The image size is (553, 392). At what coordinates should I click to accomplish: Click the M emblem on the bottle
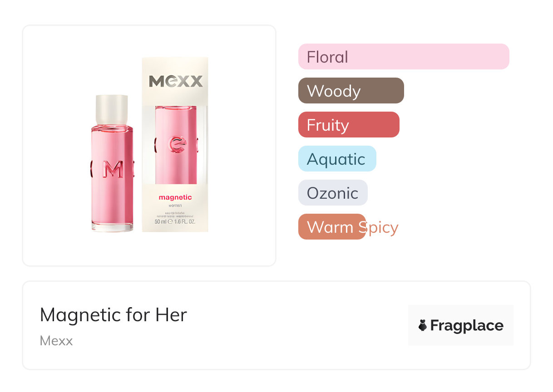point(112,169)
